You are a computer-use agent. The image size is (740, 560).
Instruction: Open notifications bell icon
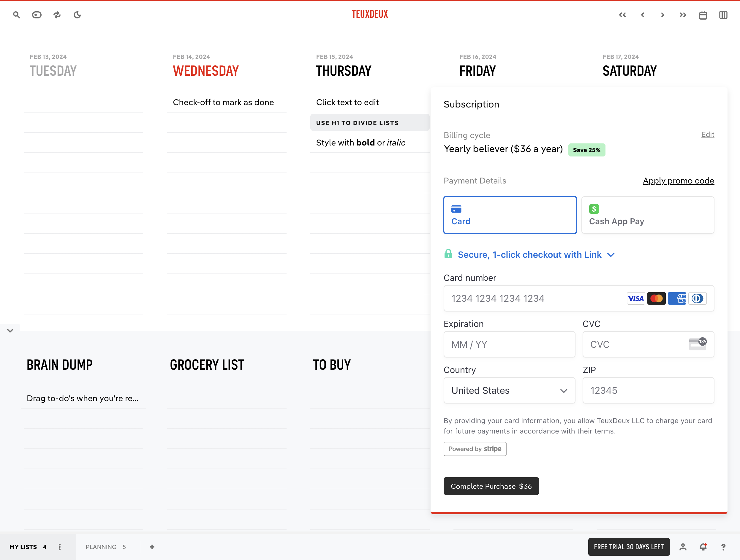click(703, 547)
